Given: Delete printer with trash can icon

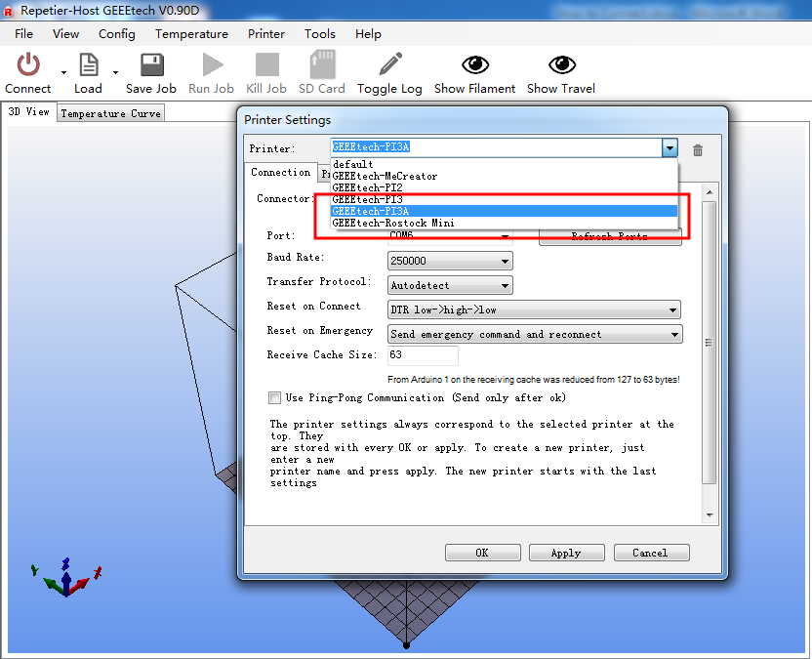Looking at the screenshot, I should point(698,150).
